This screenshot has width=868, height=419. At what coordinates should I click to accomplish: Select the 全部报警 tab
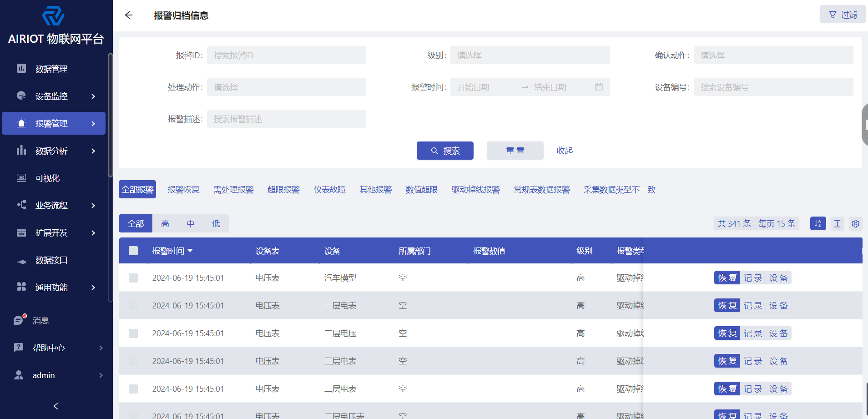click(x=137, y=189)
